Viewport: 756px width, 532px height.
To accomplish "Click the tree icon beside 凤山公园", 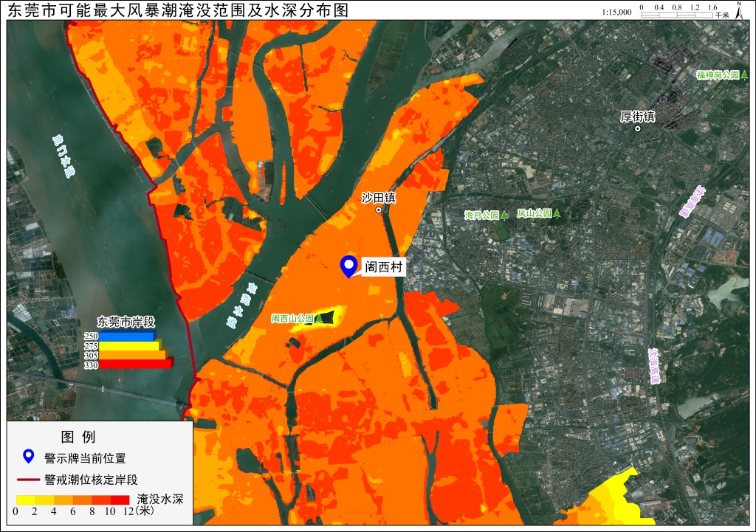I will point(557,213).
